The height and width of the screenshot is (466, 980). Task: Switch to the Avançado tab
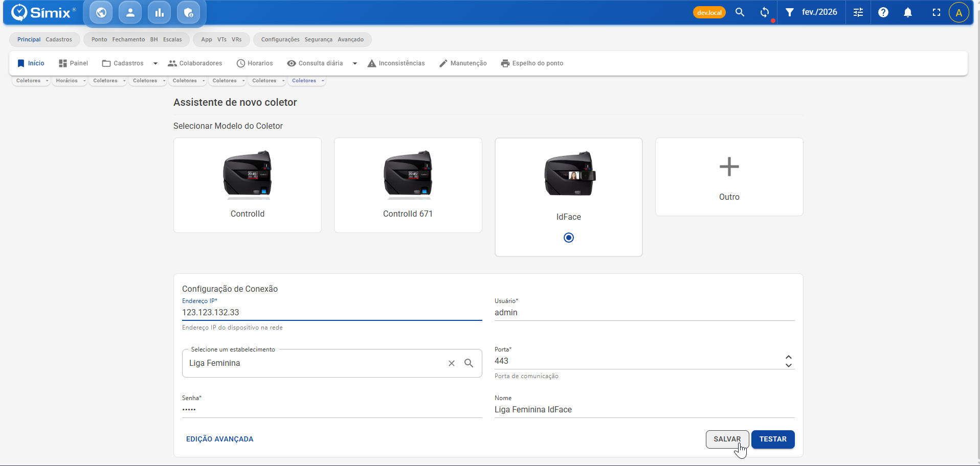[351, 39]
